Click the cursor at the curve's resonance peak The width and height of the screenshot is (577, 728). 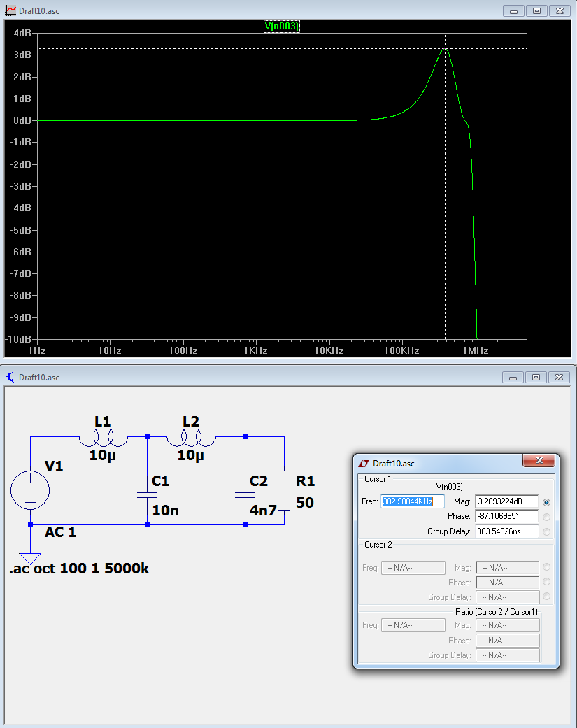tap(446, 48)
